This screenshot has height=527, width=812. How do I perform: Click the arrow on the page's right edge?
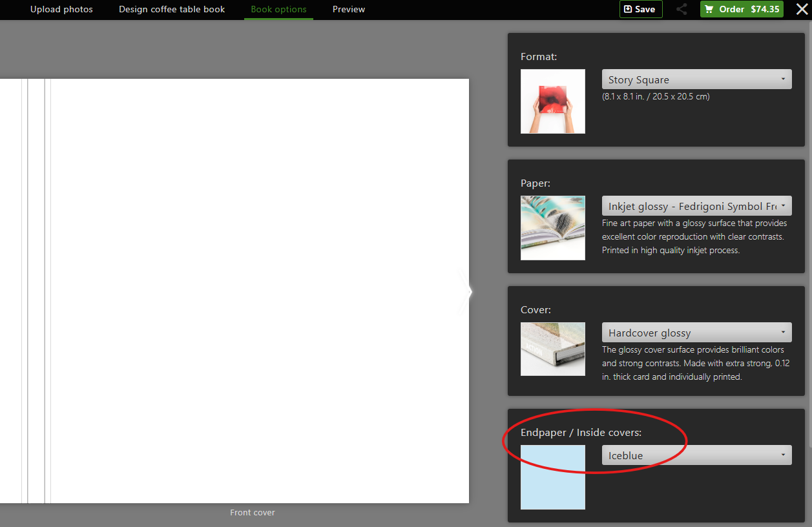(466, 292)
